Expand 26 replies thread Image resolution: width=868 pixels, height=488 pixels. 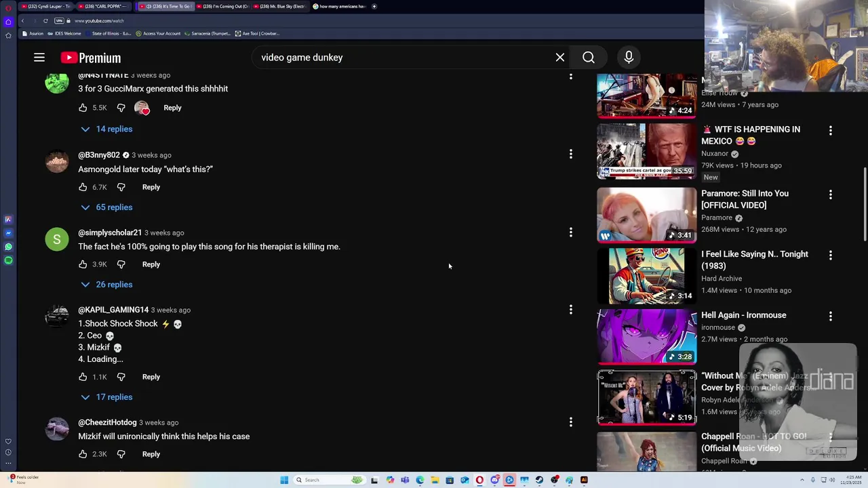pos(106,285)
